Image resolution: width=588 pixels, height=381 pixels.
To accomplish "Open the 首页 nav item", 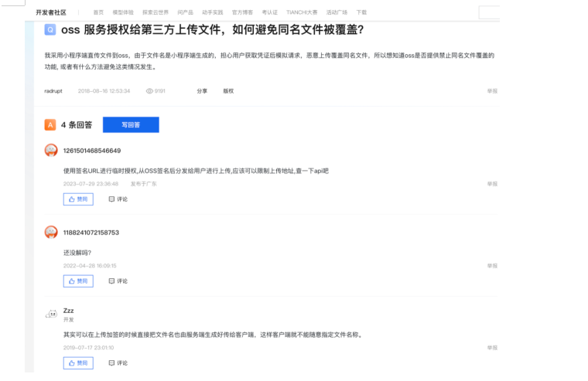I will tap(98, 12).
